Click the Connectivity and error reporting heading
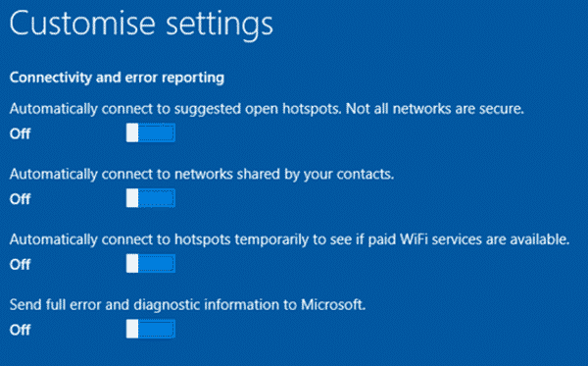588x366 pixels. [117, 78]
